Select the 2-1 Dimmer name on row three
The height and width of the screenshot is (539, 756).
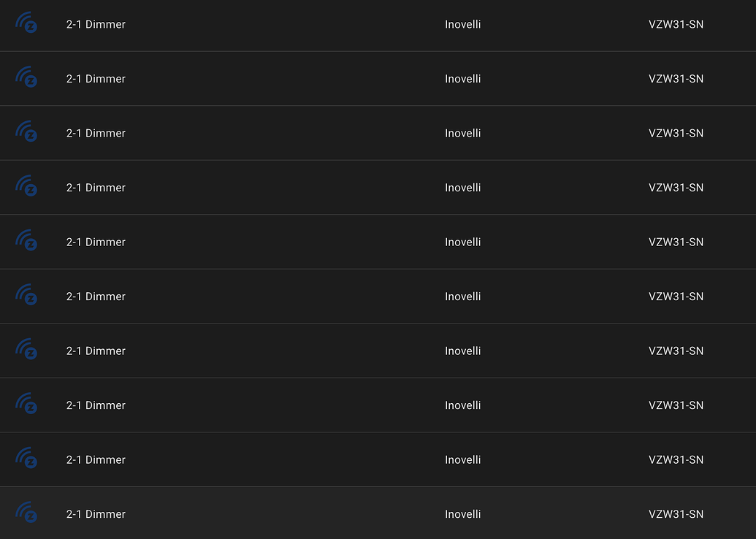(x=96, y=133)
